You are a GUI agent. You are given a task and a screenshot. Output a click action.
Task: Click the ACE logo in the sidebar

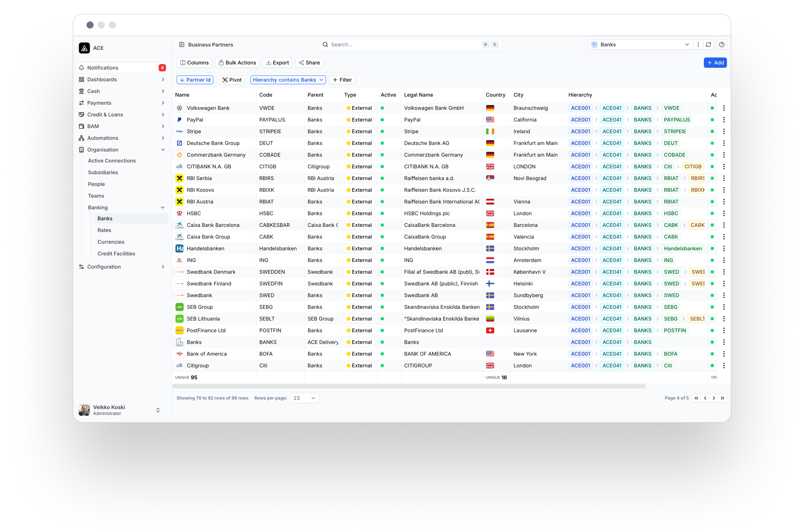click(84, 48)
